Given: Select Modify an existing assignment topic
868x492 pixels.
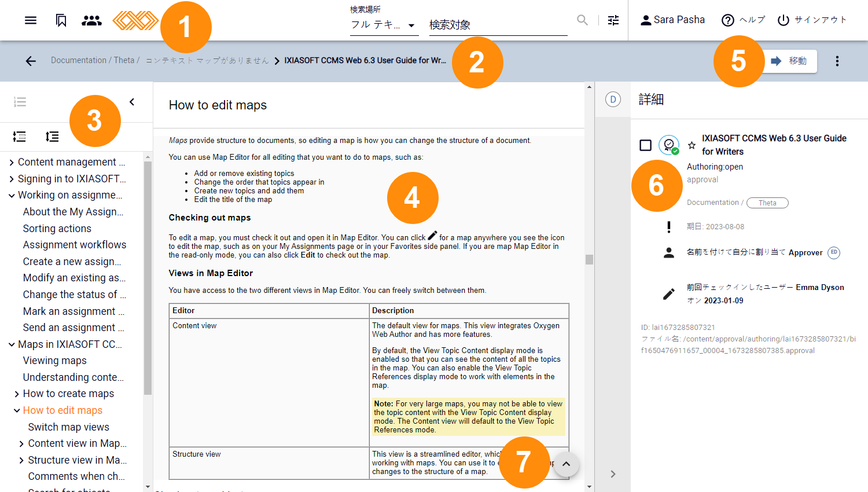Looking at the screenshot, I should [x=74, y=278].
